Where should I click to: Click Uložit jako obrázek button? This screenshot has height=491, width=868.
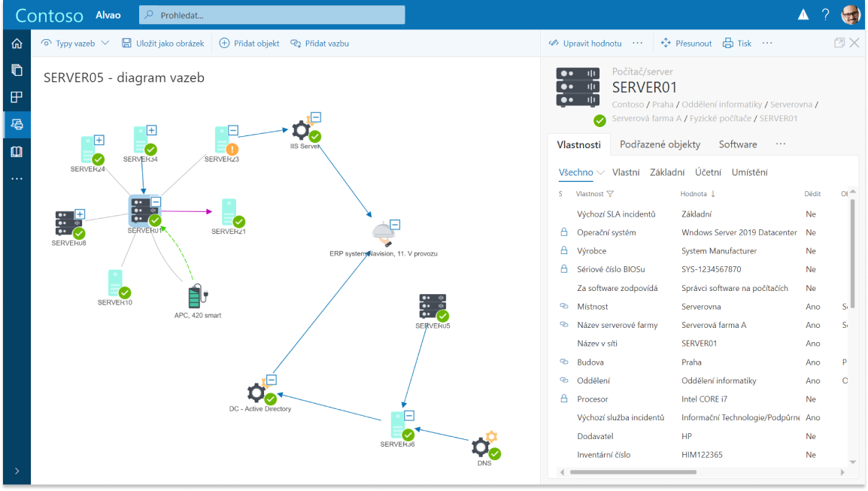point(163,44)
